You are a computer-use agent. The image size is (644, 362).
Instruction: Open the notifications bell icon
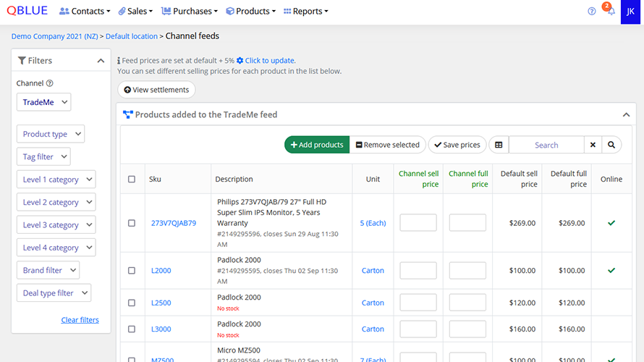611,12
